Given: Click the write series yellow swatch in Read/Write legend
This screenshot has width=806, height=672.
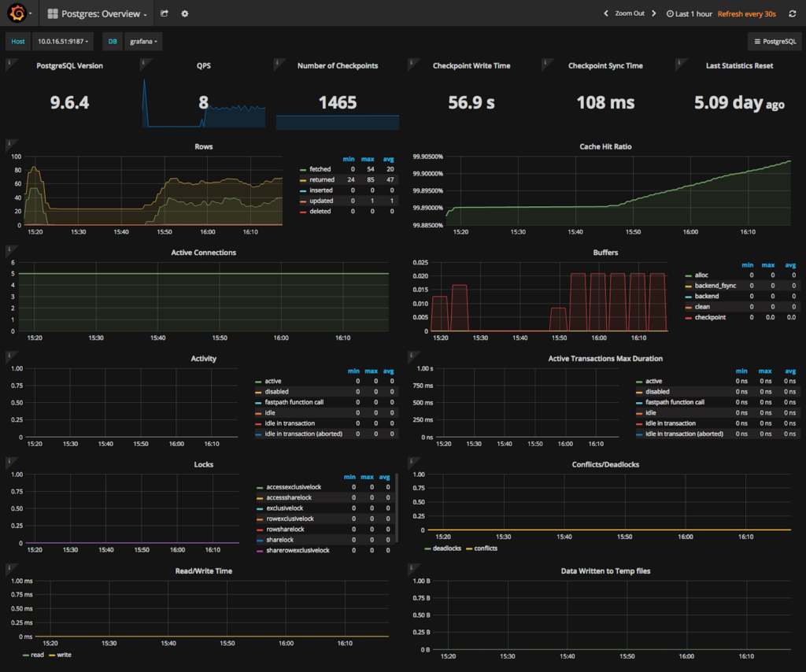Looking at the screenshot, I should 52,655.
